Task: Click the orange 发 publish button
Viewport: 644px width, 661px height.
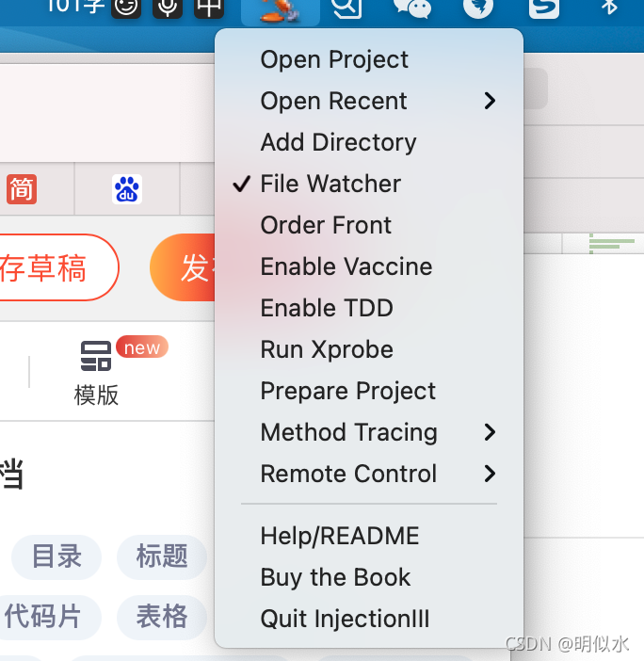Action: (x=183, y=267)
